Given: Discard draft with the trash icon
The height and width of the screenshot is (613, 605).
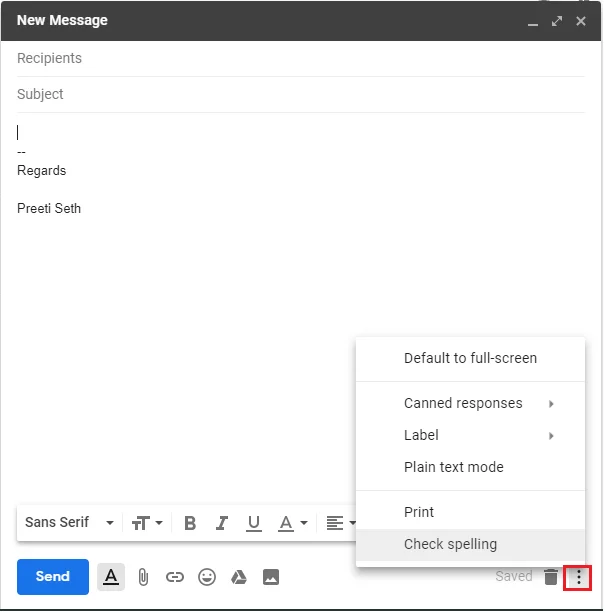Looking at the screenshot, I should (551, 577).
